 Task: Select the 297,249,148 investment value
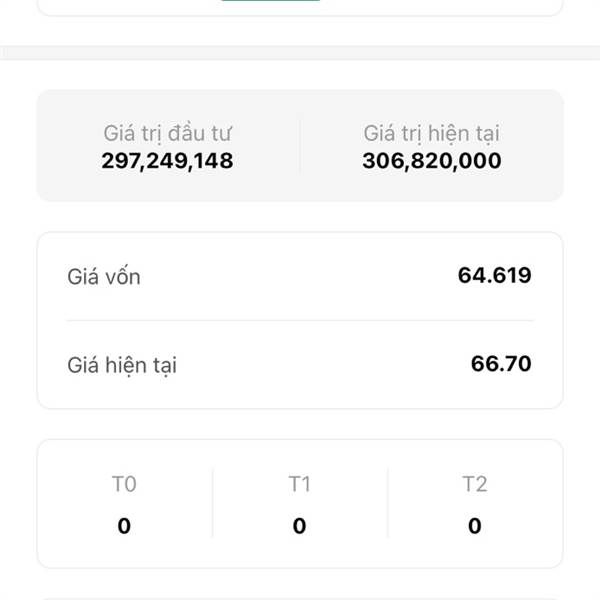coord(167,161)
